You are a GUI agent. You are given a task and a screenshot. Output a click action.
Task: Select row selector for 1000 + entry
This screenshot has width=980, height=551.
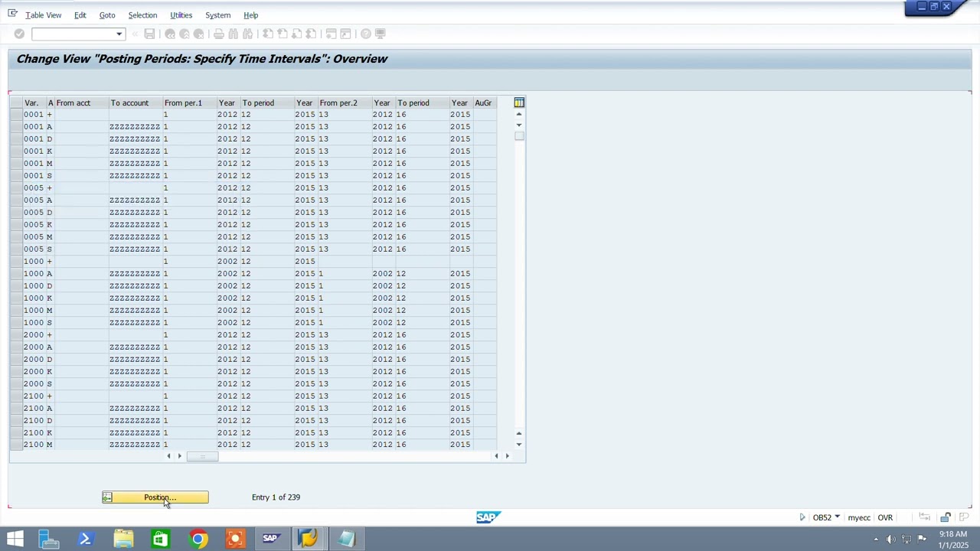[x=16, y=262]
